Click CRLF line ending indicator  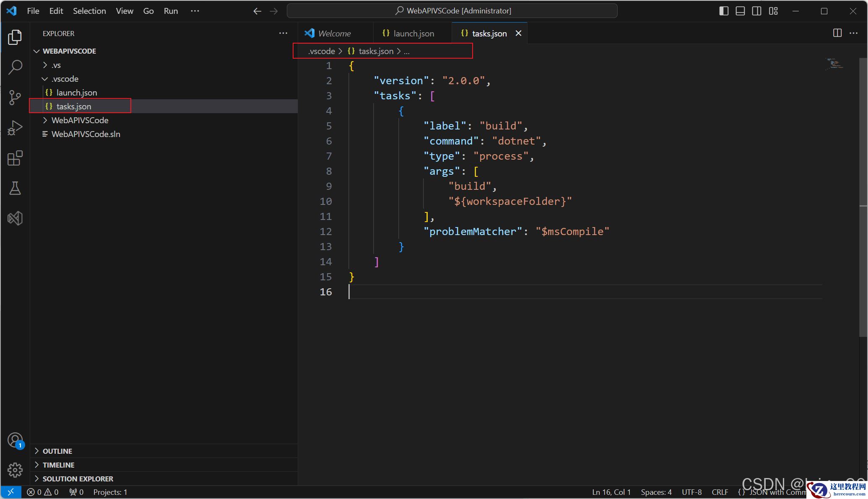click(720, 492)
